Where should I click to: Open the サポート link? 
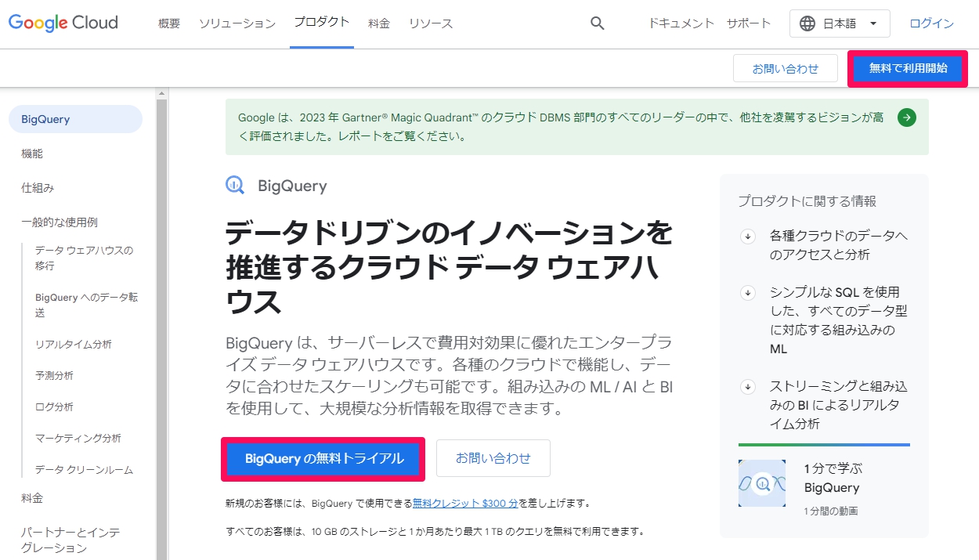[749, 23]
